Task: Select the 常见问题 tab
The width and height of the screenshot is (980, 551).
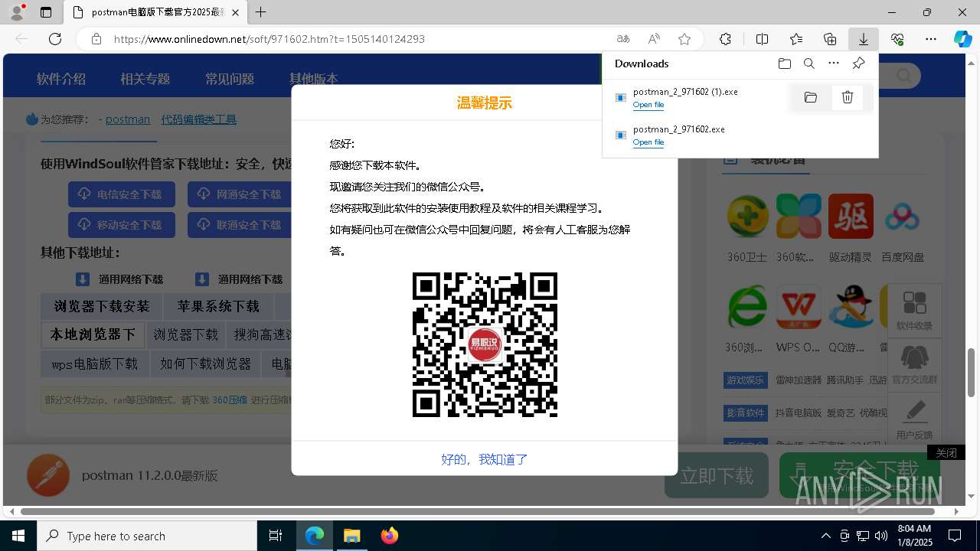Action: [230, 79]
